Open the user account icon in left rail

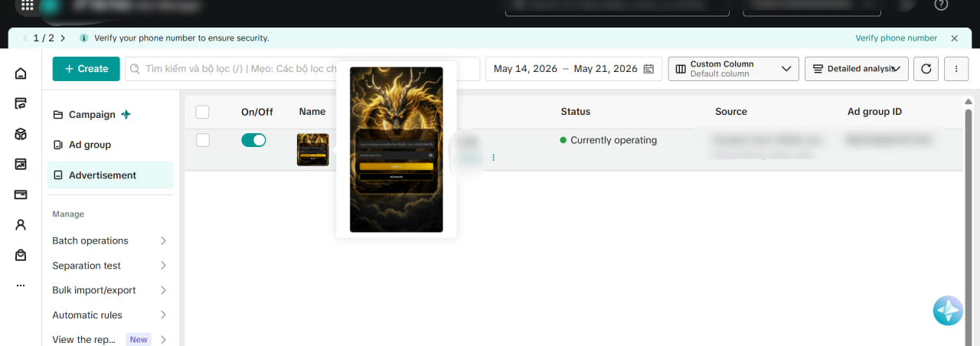pos(21,224)
